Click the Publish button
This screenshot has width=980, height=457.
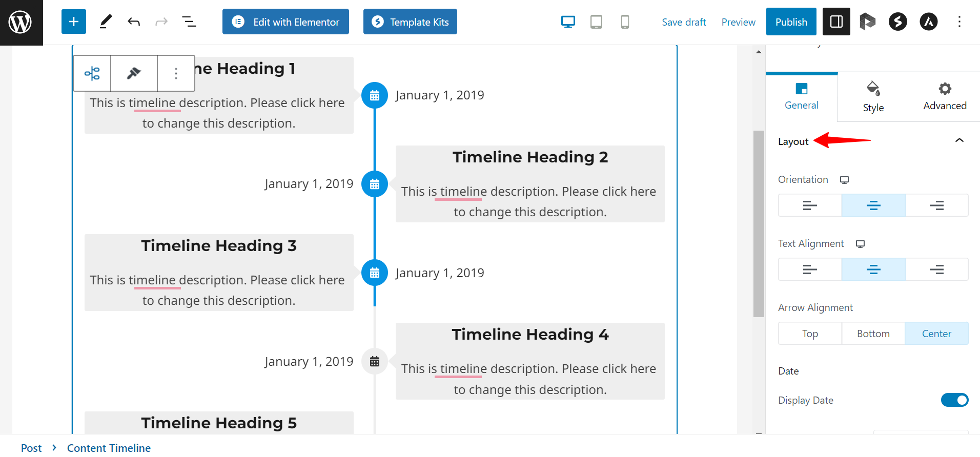[x=791, y=22]
